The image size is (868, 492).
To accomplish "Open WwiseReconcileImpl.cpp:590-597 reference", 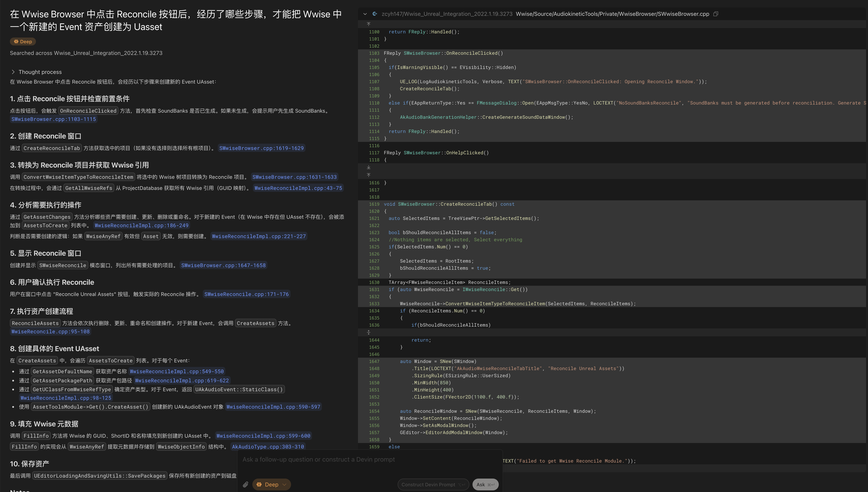I will point(273,407).
